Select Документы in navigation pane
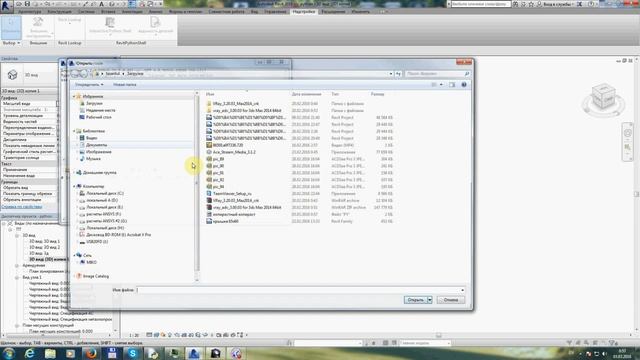 click(x=96, y=145)
